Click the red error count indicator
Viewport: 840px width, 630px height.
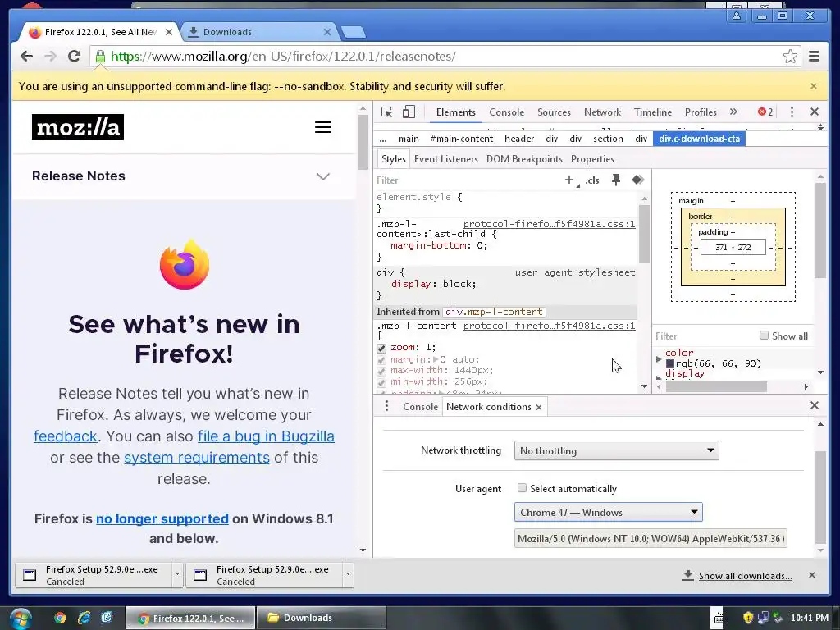[765, 112]
